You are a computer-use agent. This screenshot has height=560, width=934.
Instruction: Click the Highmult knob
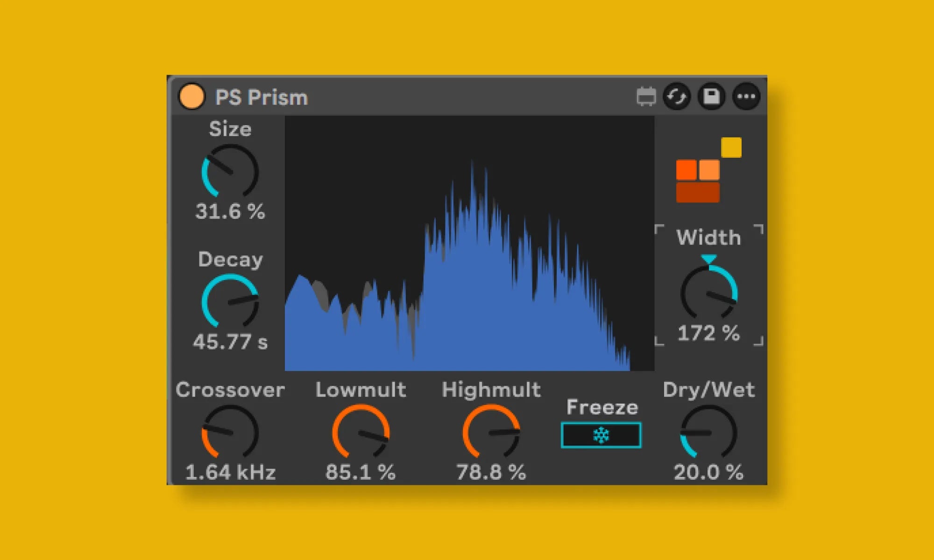491,432
